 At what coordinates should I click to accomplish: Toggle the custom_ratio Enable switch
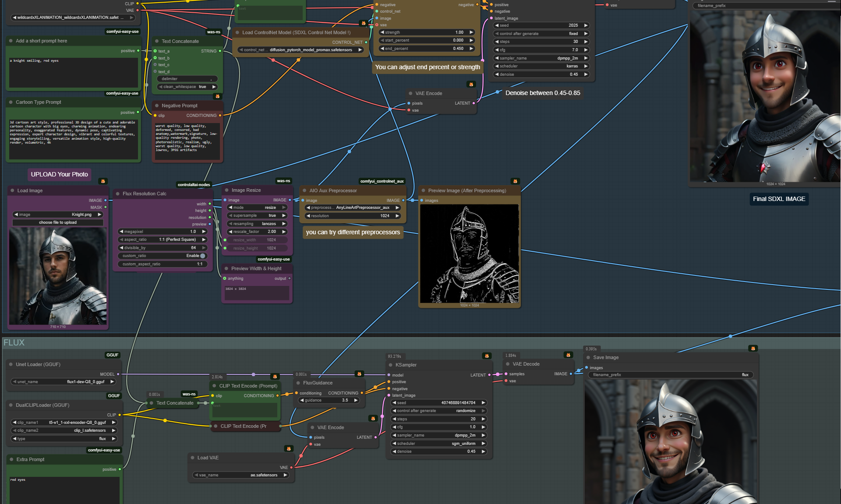tap(202, 256)
